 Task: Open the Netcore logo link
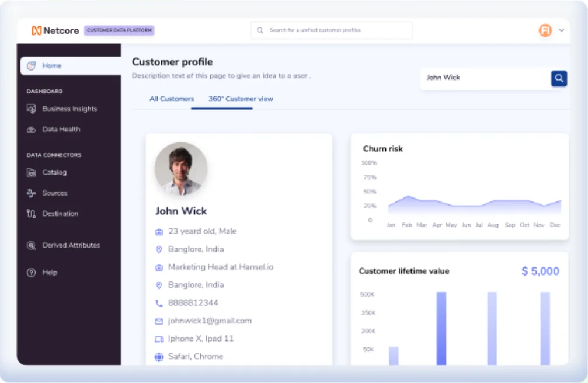(54, 30)
